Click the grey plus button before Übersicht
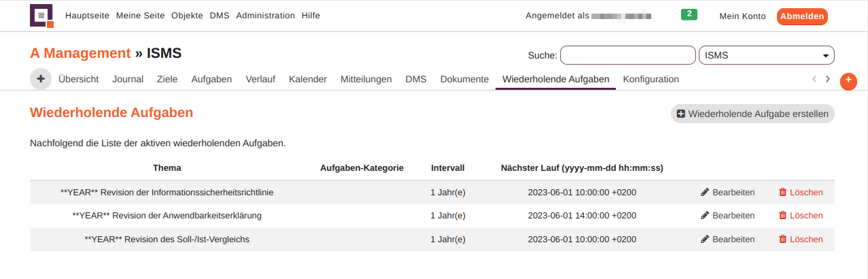The image size is (868, 279). tap(41, 79)
